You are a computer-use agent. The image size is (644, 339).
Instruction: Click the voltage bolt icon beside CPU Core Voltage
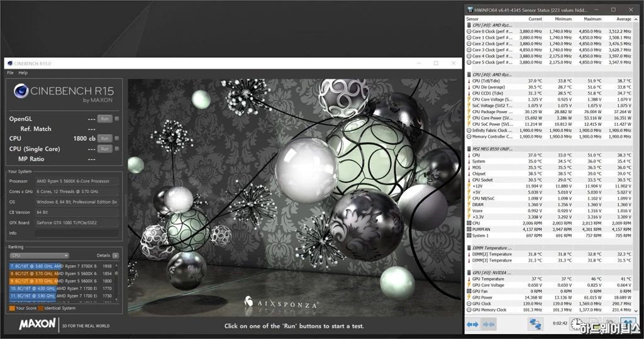pyautogui.click(x=469, y=99)
